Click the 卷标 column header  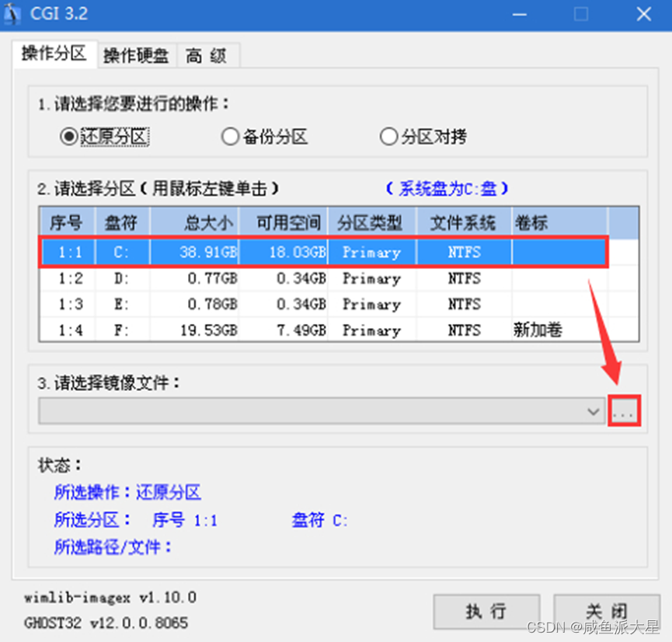559,222
